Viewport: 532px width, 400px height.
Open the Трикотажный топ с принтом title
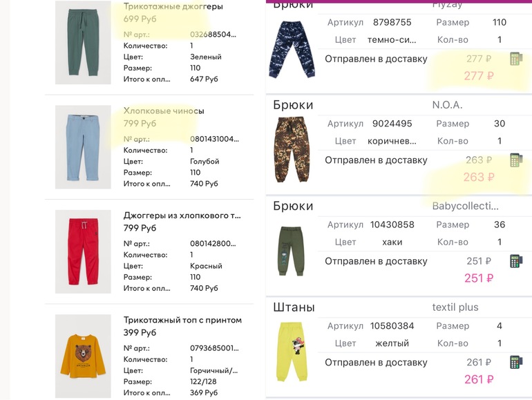[182, 320]
